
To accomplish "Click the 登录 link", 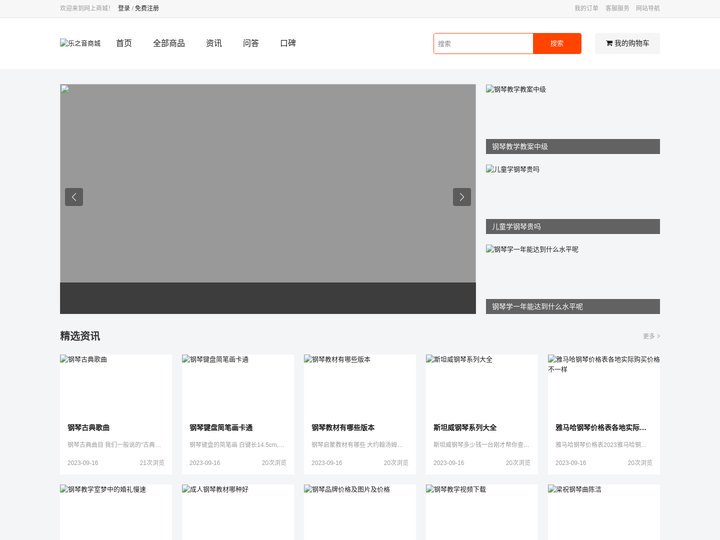I will coord(124,8).
